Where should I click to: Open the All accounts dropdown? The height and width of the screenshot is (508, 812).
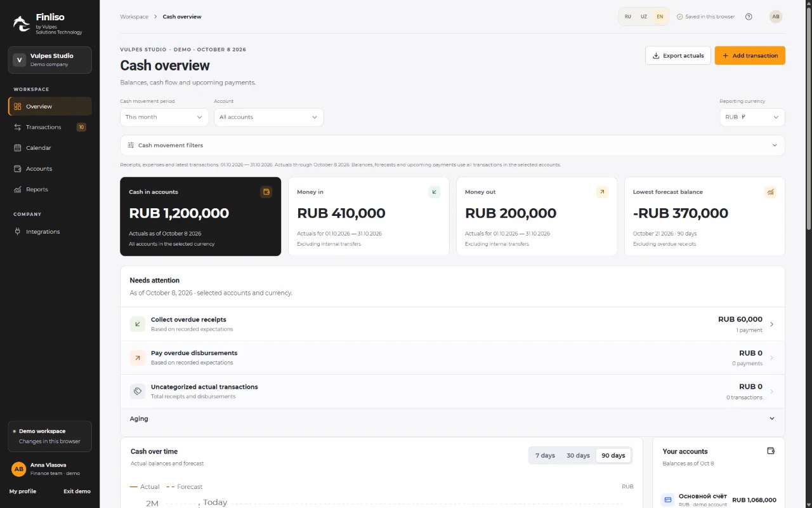point(269,117)
